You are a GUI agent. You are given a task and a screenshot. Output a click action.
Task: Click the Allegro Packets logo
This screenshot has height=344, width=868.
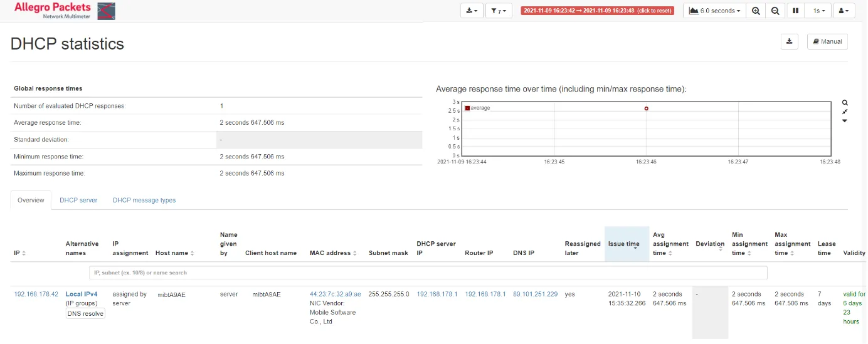pyautogui.click(x=64, y=10)
